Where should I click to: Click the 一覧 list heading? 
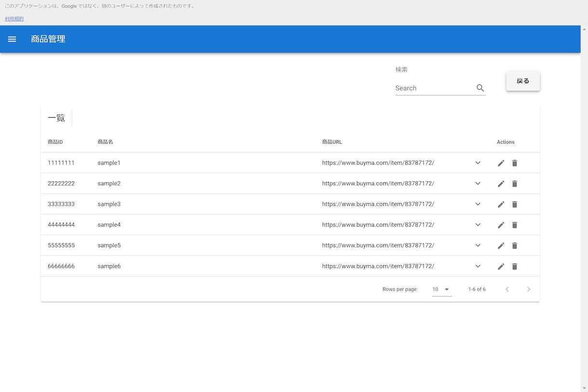click(56, 118)
